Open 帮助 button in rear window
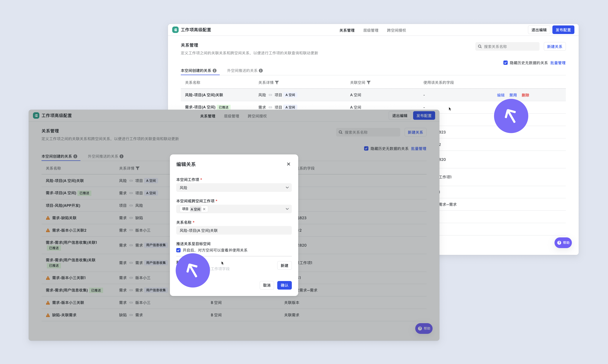The width and height of the screenshot is (608, 364). [x=563, y=243]
